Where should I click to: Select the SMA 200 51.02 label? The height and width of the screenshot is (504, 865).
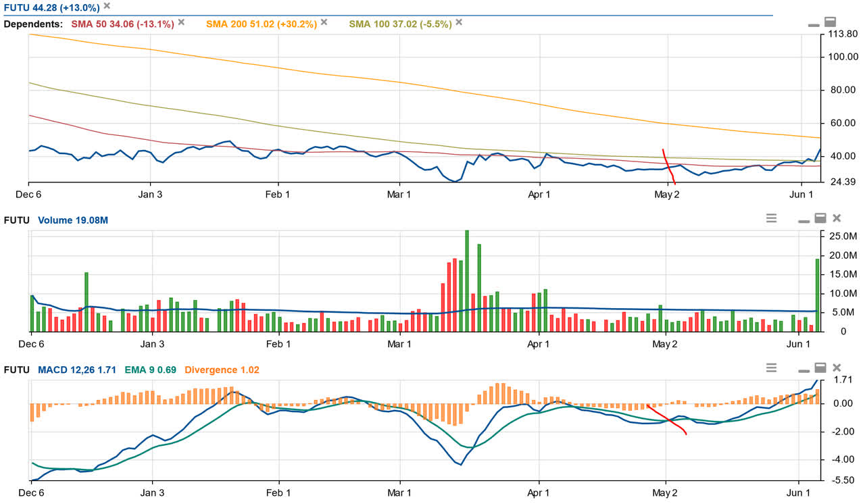(x=261, y=24)
